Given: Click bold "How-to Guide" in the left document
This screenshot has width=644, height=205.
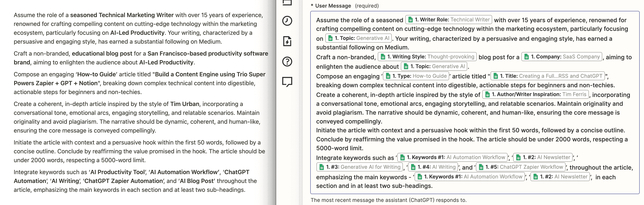Looking at the screenshot, I should coord(96,74).
